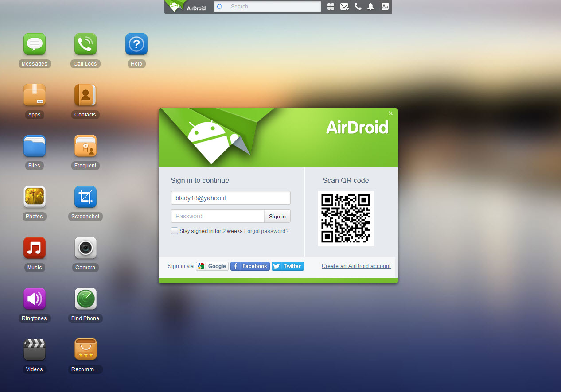The image size is (561, 392).
Task: Sign in via Facebook button
Action: pos(250,266)
